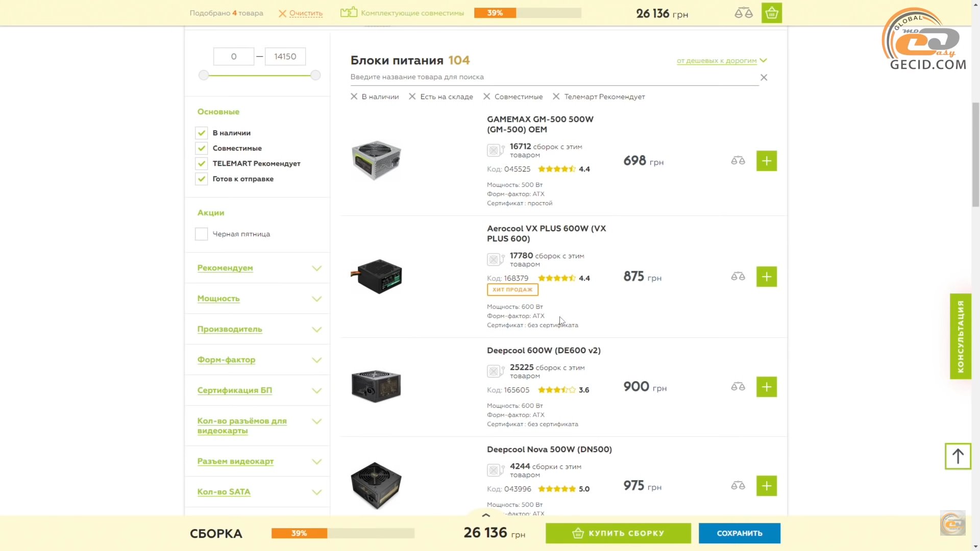
Task: Add Aerocool VX PLUS 600W with plus button
Action: [x=766, y=277]
